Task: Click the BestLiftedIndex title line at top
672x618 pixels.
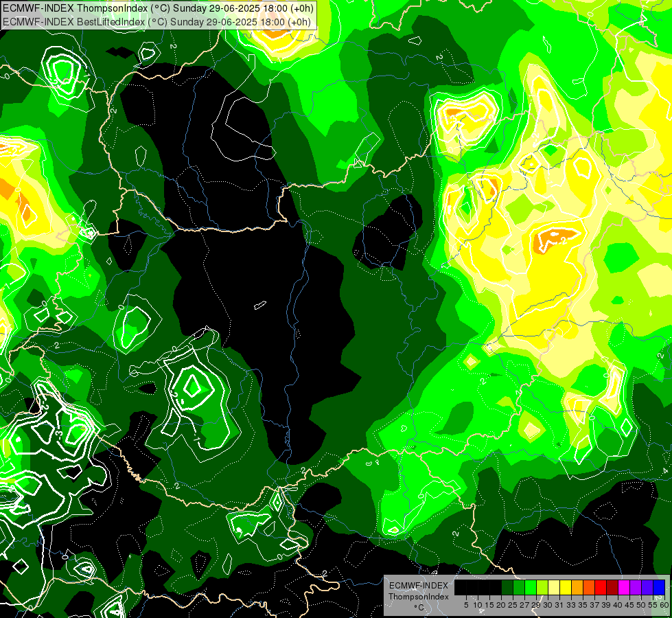Action: [x=157, y=22]
